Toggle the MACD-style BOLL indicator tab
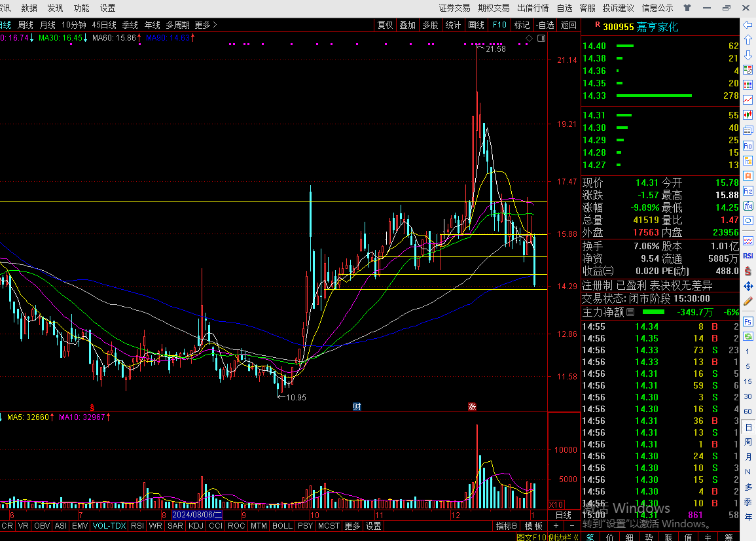Image resolution: width=756 pixels, height=541 pixels. point(282,526)
